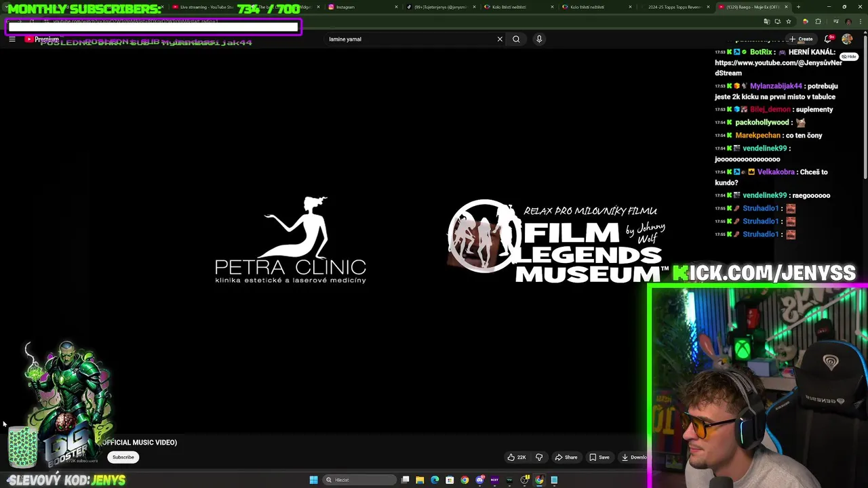The height and width of the screenshot is (488, 868).
Task: Click the 'raegooooo' chat message
Action: pyautogui.click(x=812, y=196)
